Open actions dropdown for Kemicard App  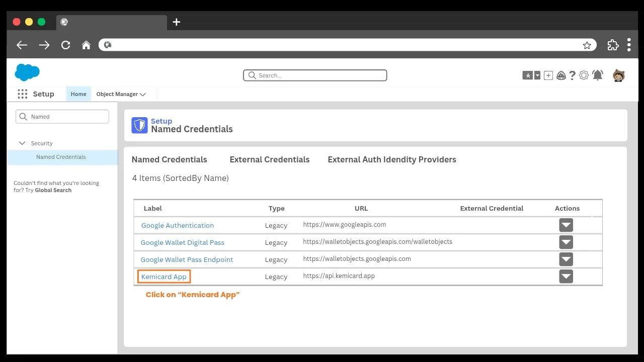pos(566,276)
